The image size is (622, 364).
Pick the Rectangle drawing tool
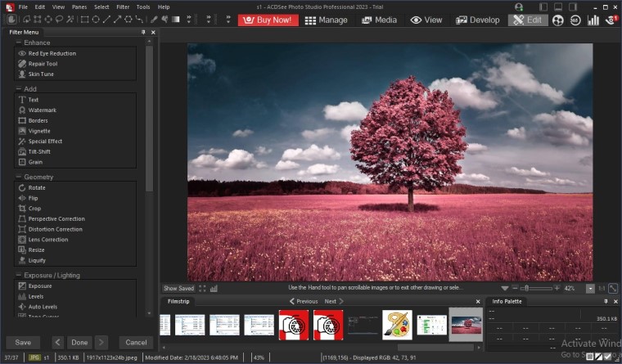[84, 19]
